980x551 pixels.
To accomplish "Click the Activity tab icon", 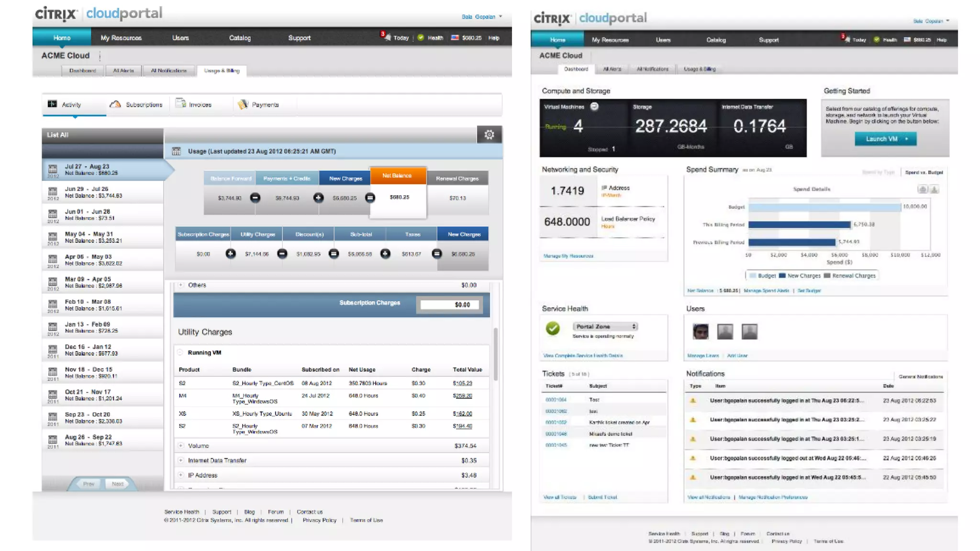I will [x=52, y=104].
